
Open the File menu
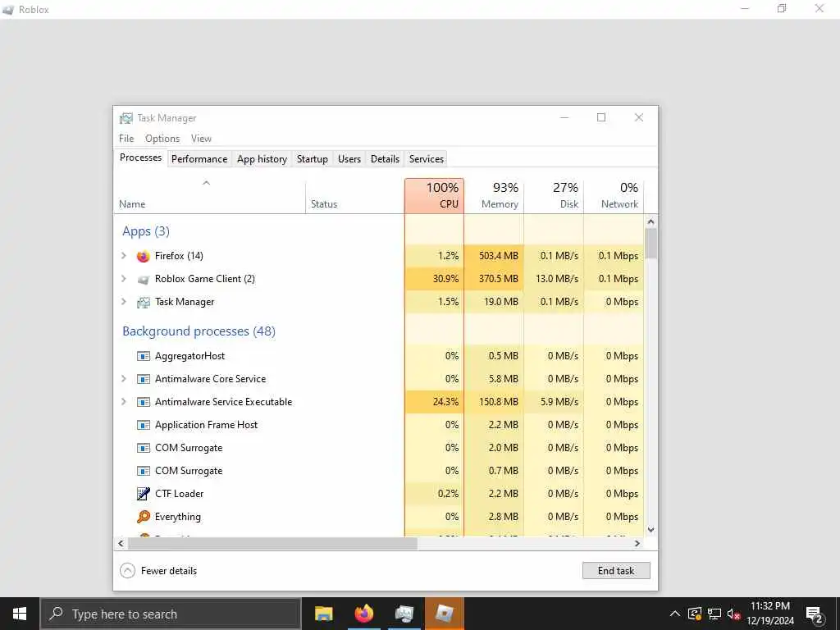(x=126, y=138)
